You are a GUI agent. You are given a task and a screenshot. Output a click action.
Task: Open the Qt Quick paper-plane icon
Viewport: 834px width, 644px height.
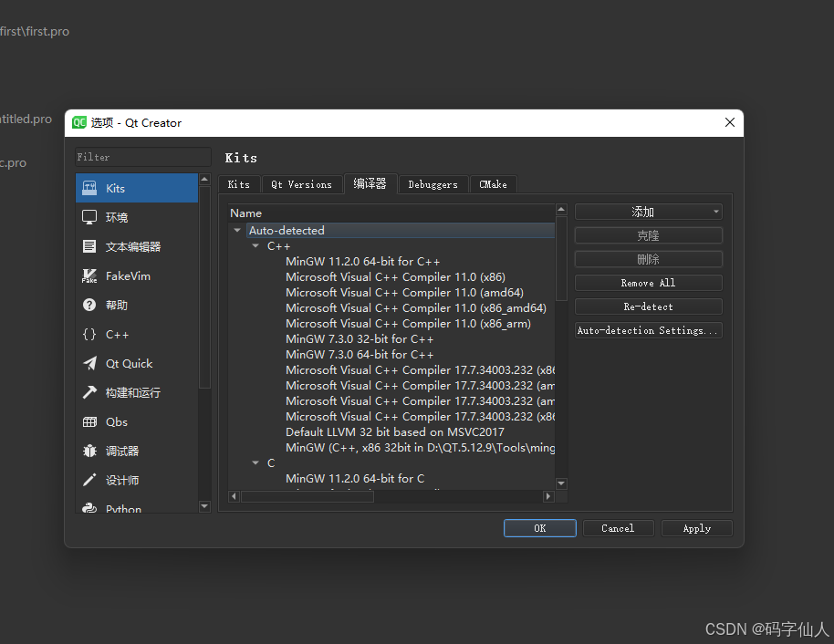(89, 363)
